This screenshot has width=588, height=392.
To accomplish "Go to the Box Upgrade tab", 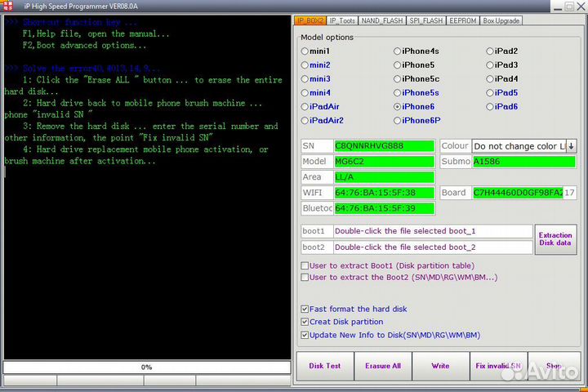I will 501,20.
